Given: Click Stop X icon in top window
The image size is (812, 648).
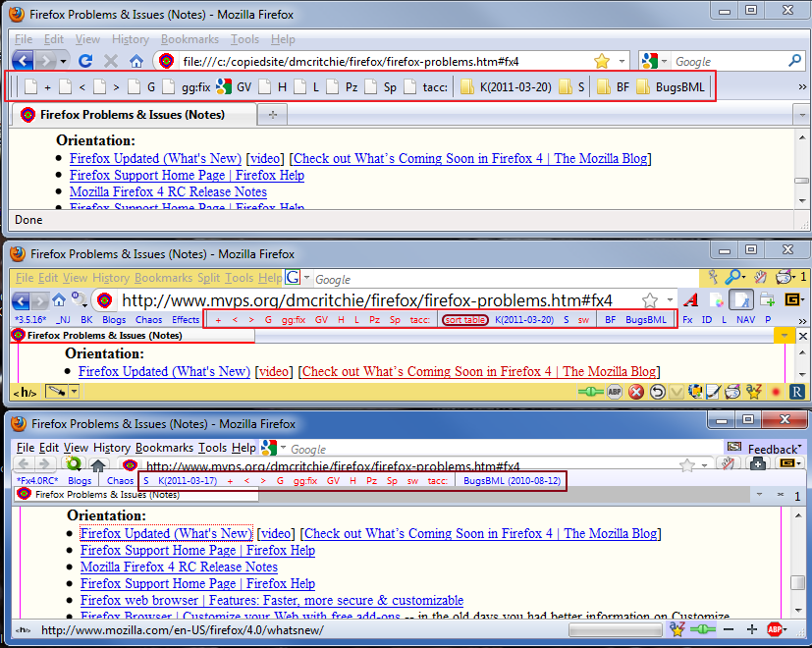Looking at the screenshot, I should tap(111, 61).
